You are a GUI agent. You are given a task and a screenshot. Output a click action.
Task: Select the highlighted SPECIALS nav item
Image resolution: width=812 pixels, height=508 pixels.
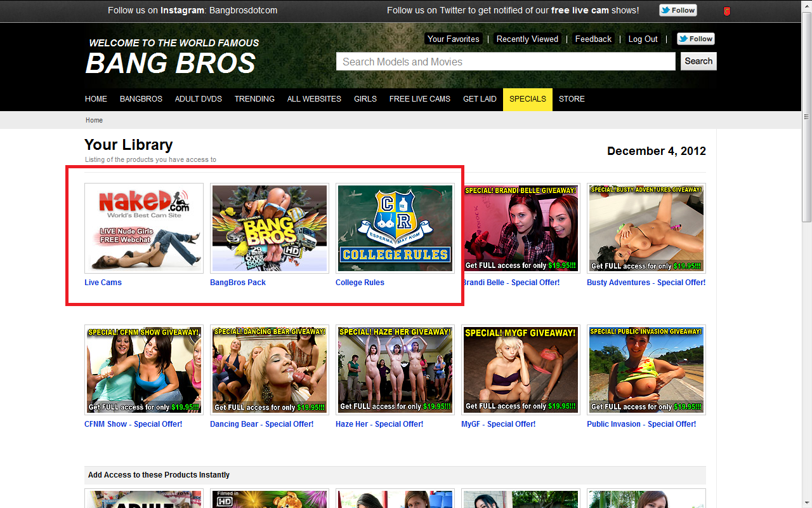528,99
